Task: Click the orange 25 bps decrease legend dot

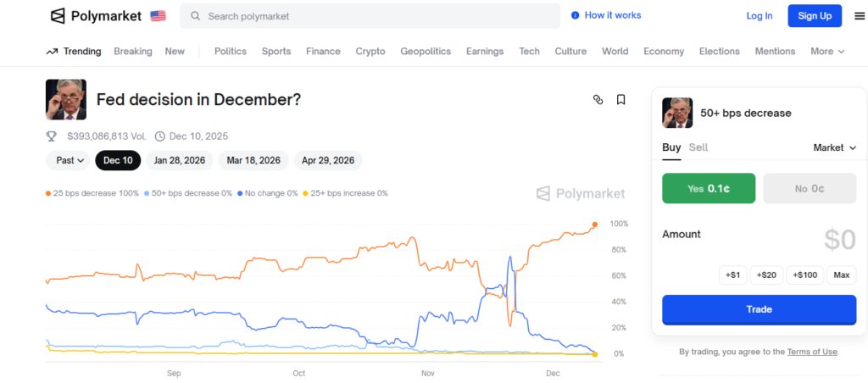Action: click(x=48, y=193)
